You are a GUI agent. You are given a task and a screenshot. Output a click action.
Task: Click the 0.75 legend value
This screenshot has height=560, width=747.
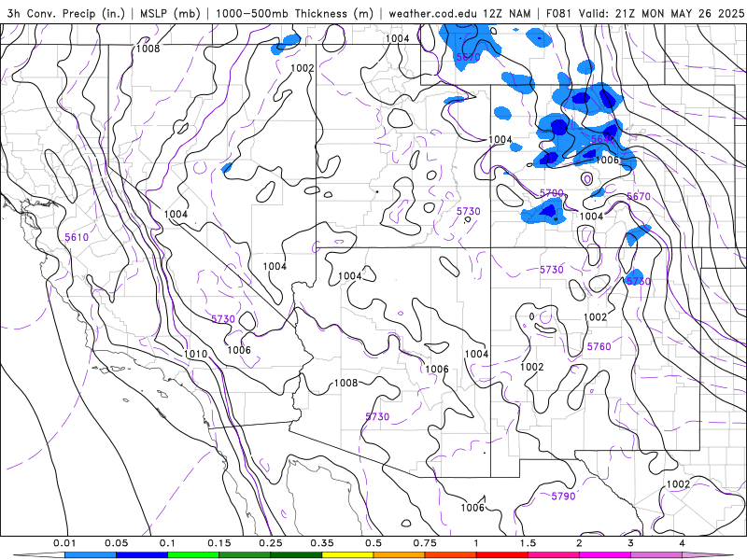pyautogui.click(x=425, y=543)
